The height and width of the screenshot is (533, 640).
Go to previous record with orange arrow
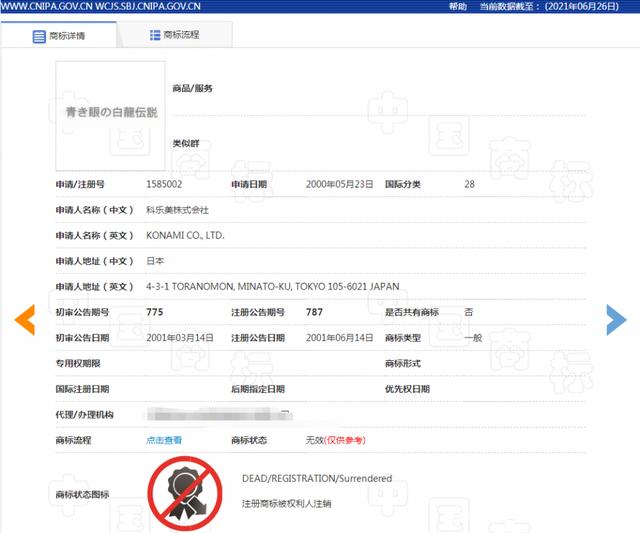pos(24,319)
